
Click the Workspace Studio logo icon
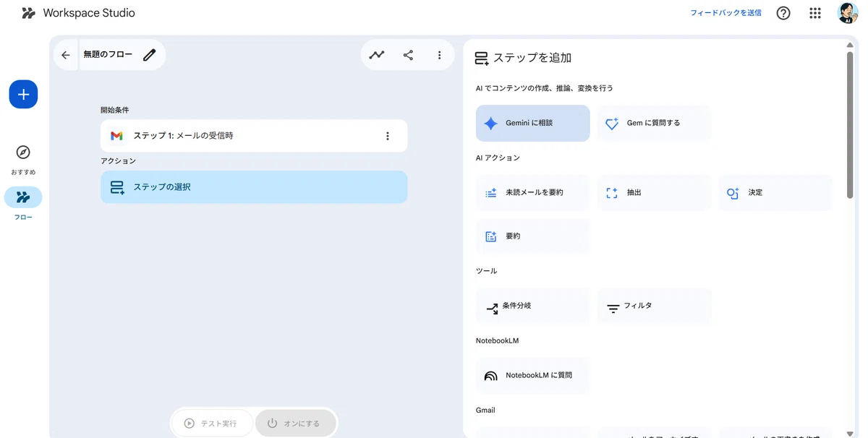pos(28,13)
